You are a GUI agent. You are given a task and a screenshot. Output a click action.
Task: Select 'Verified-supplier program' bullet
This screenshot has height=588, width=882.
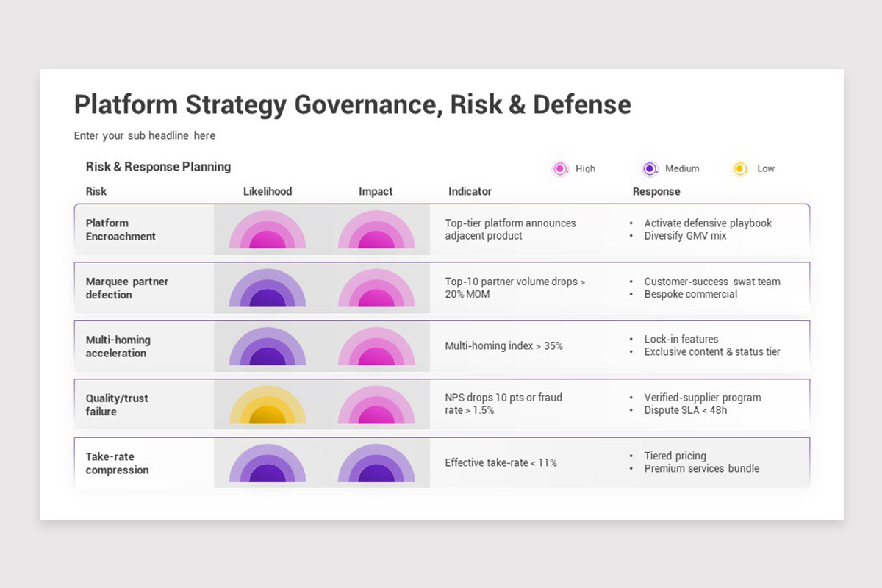pos(703,398)
